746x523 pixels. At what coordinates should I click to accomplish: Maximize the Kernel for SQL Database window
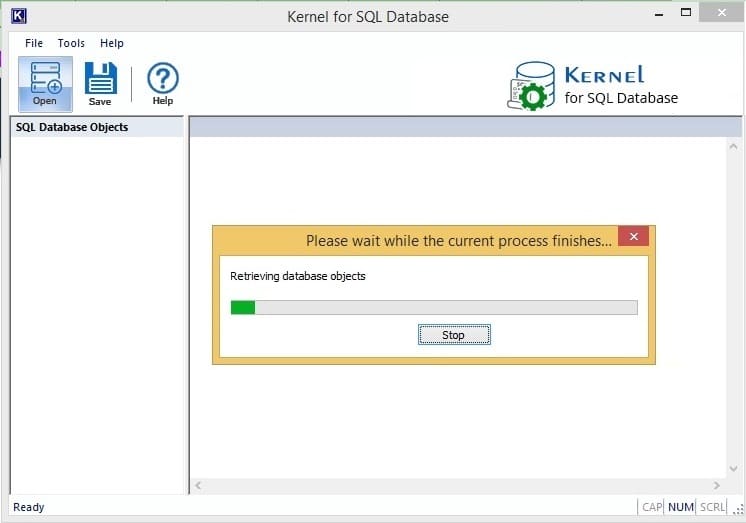(x=686, y=13)
